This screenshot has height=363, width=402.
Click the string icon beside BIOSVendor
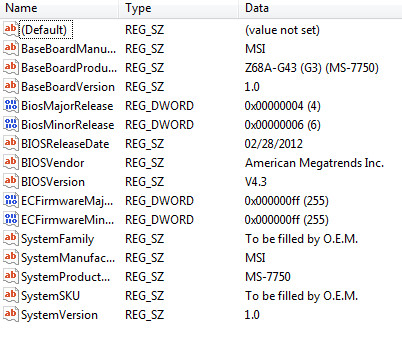tap(10, 162)
